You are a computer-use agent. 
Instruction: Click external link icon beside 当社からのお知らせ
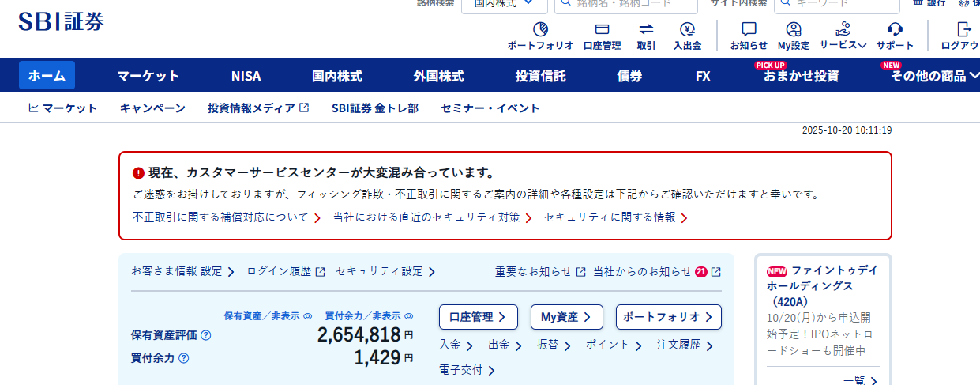[715, 271]
